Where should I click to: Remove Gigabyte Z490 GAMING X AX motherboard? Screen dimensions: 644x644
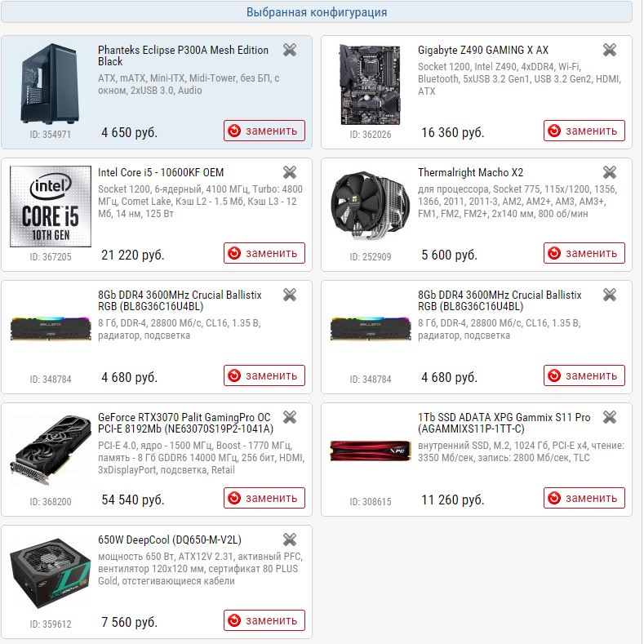pyautogui.click(x=610, y=50)
